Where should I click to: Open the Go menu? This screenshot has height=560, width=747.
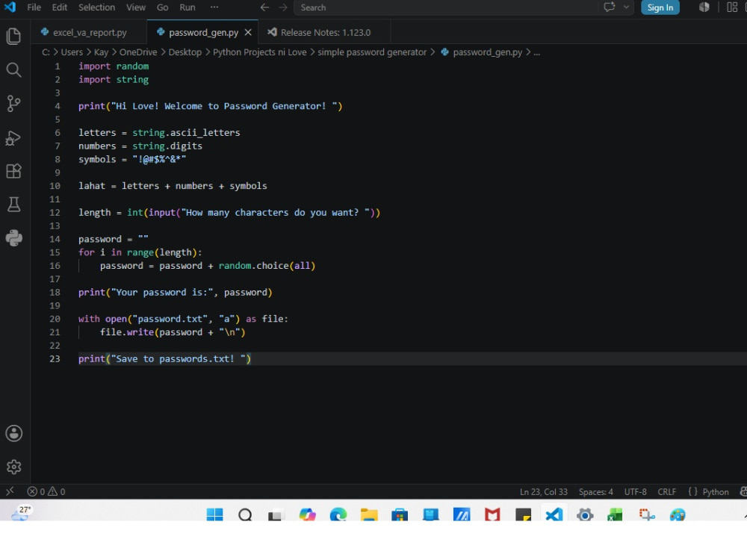[x=162, y=7]
